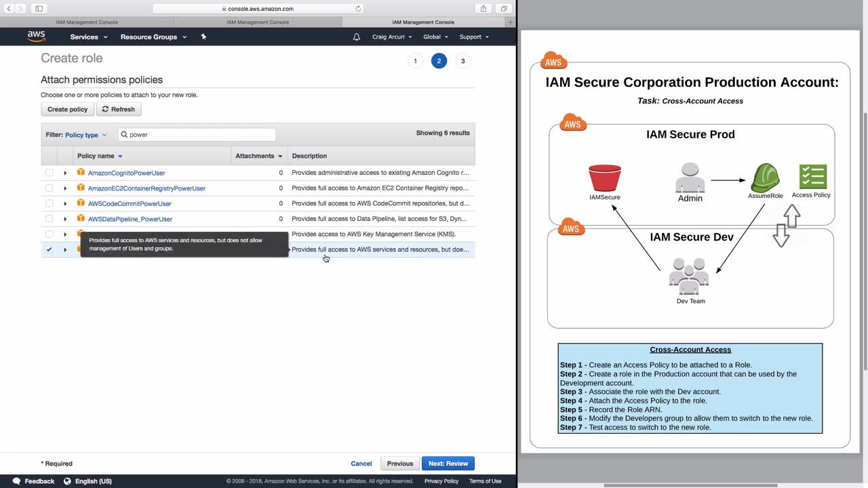Click the Cancel link
The image size is (868, 488).
coord(361,464)
